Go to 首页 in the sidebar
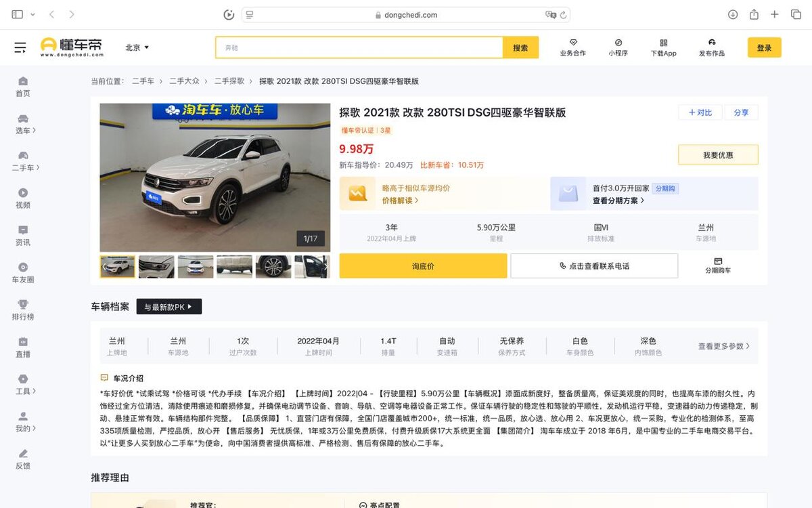 (x=23, y=87)
